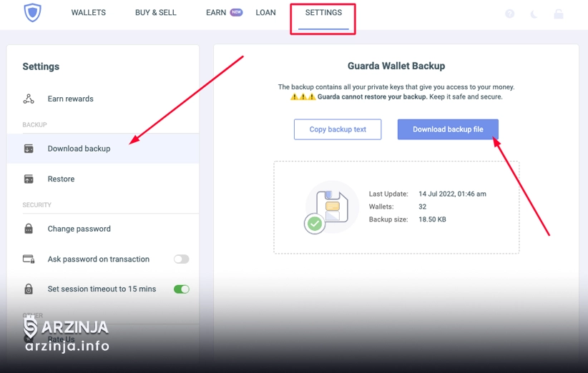This screenshot has width=588, height=373.
Task: Enable Ask password on transaction toggle
Action: 182,259
